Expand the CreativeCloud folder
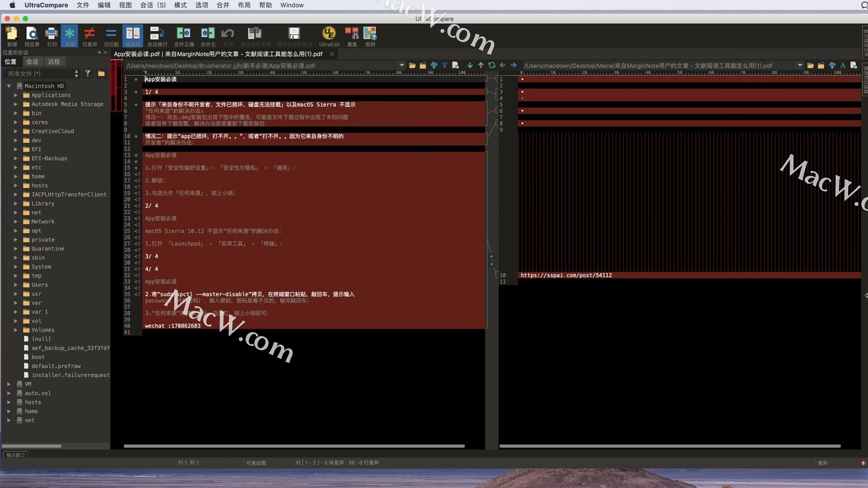 click(x=15, y=131)
